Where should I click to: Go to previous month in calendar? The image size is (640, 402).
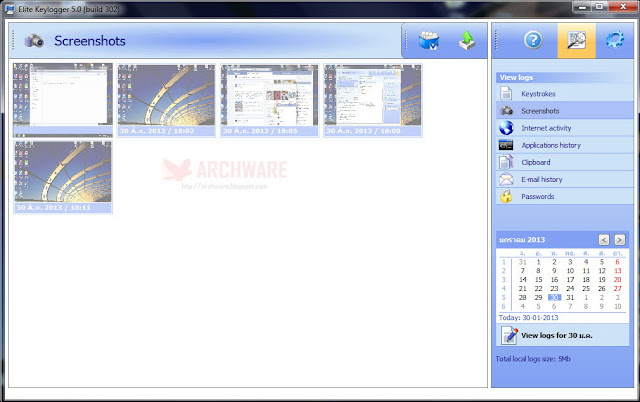pos(604,240)
